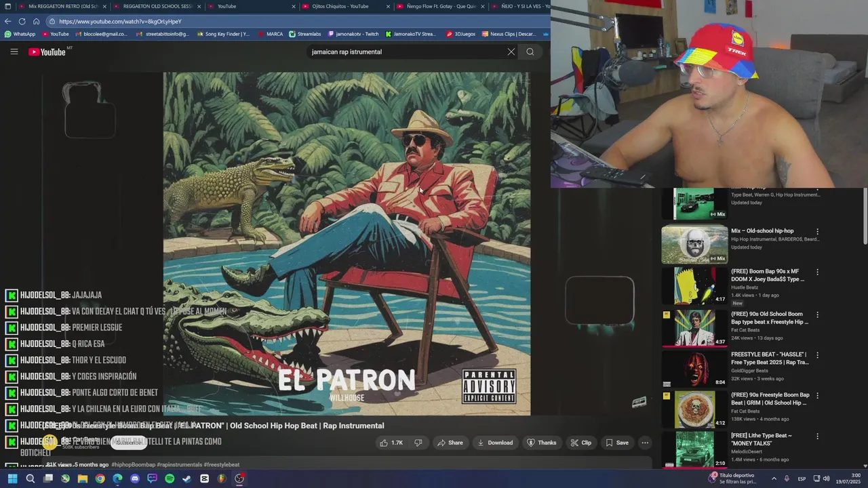Click the volume icon in system tray
This screenshot has height=488, width=868.
pos(827,479)
